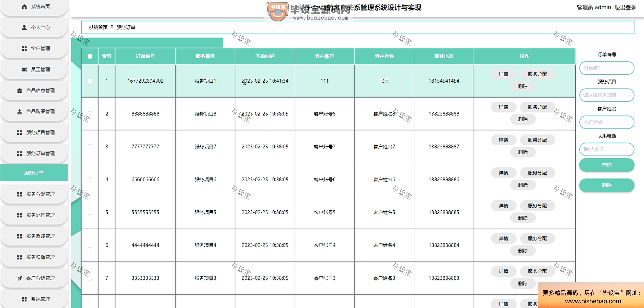
Task: Click the grid icon beside 系统管理
Action: 24,299
